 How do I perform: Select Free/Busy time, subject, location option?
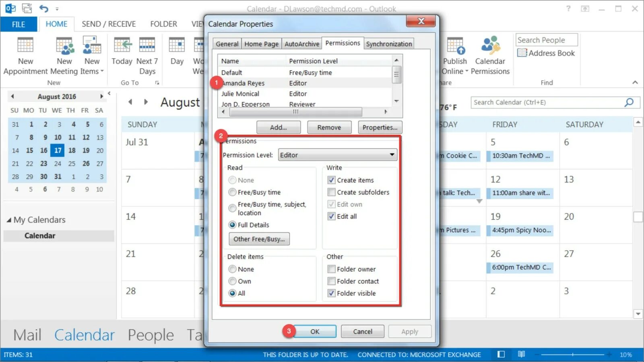[232, 208]
